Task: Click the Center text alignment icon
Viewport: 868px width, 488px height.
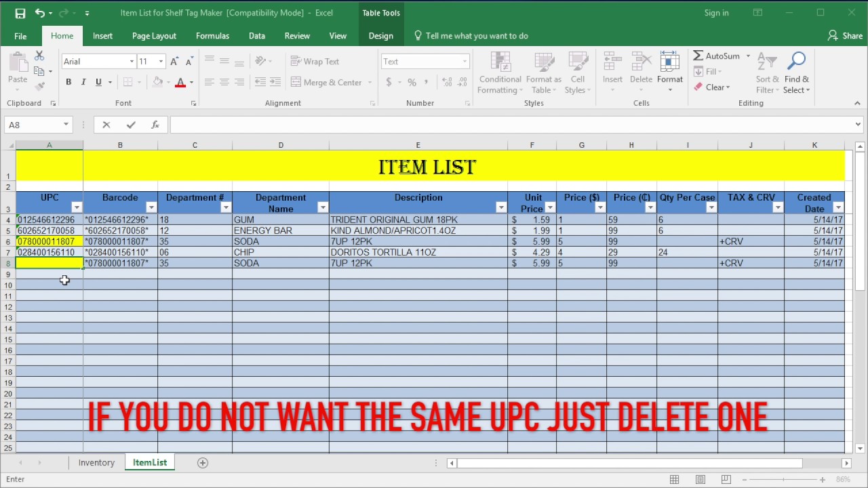Action: (x=224, y=82)
